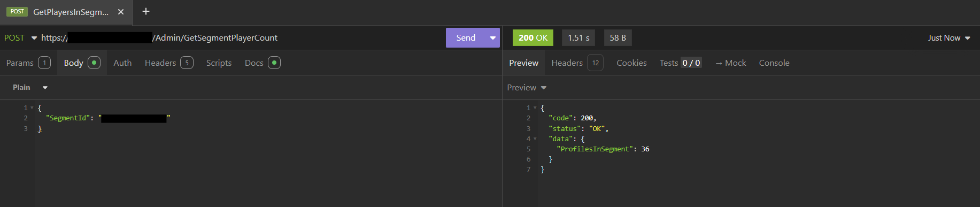Click the Tests 0 / 0 counter
Screen dimensions: 980x207
point(691,63)
